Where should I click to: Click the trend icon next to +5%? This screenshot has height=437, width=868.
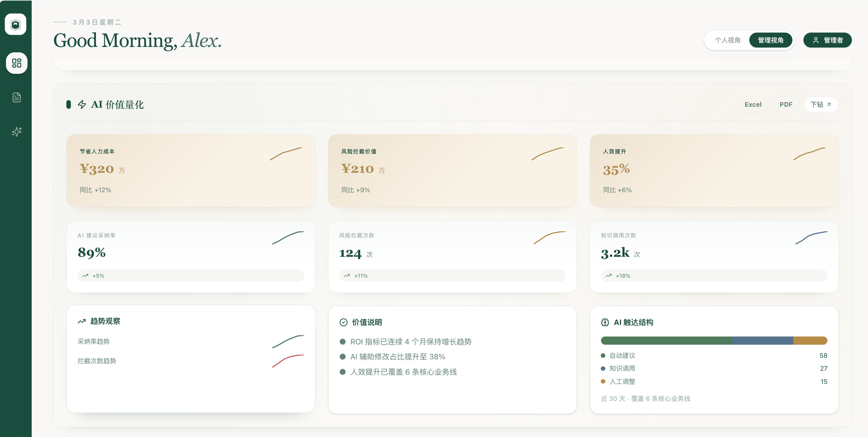point(85,275)
